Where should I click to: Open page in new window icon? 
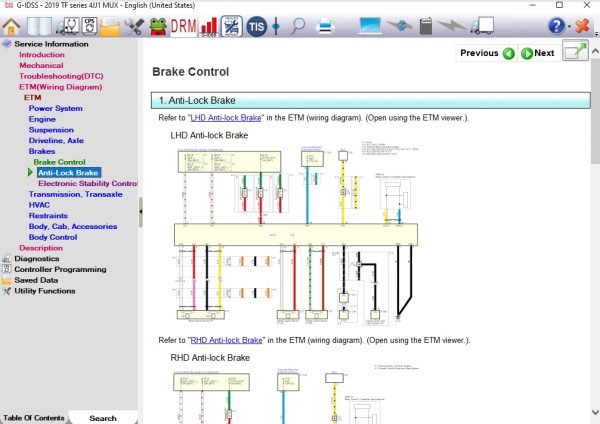(x=575, y=50)
